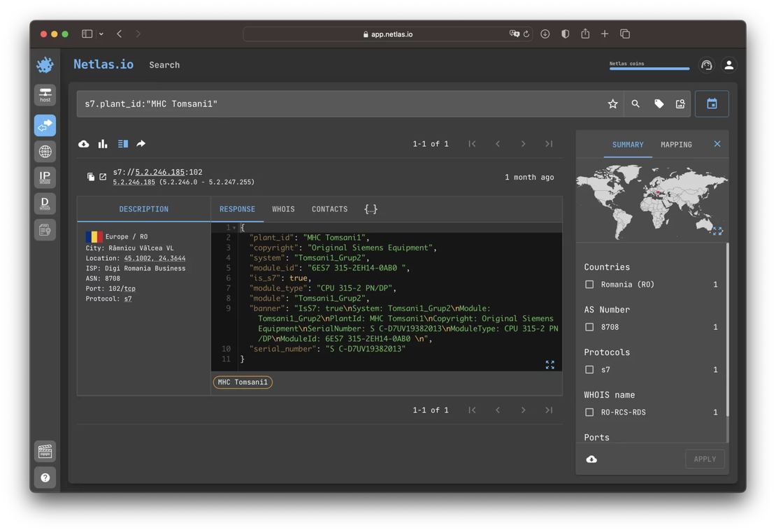The image size is (776, 532).
Task: Select the Host search tool in sidebar
Action: pos(45,94)
